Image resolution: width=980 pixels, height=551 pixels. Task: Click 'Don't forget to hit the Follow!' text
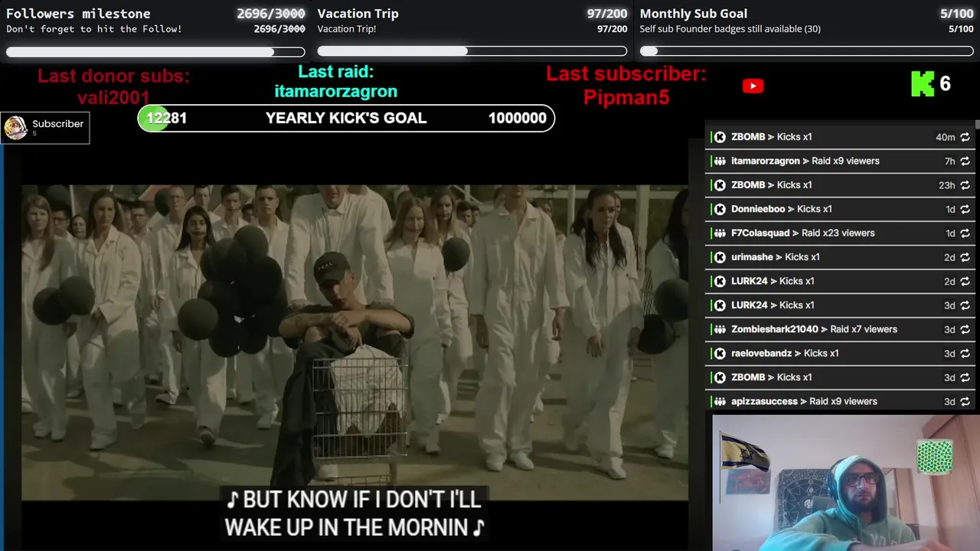[94, 29]
